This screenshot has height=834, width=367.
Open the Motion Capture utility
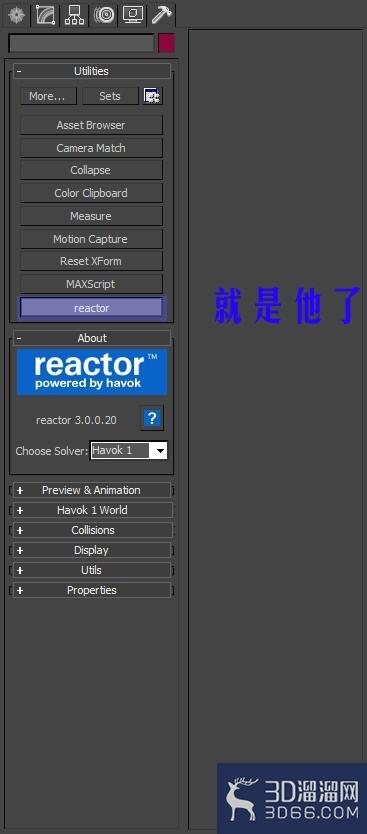pyautogui.click(x=91, y=239)
